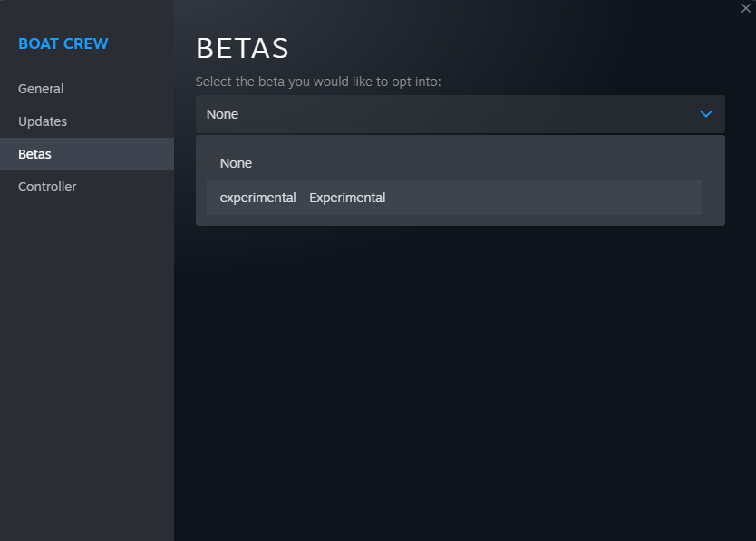This screenshot has width=756, height=541.
Task: Click the 'Select the beta' instruction text
Action: (318, 82)
